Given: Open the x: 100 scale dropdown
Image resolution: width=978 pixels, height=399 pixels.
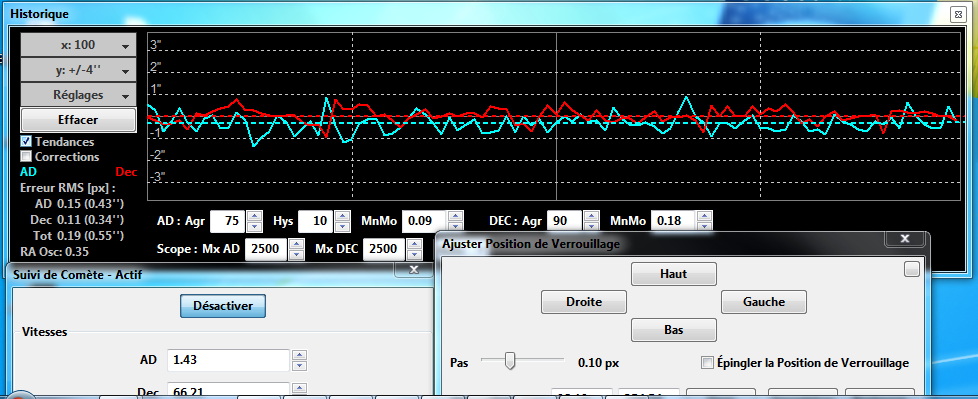Looking at the screenshot, I should tap(78, 46).
